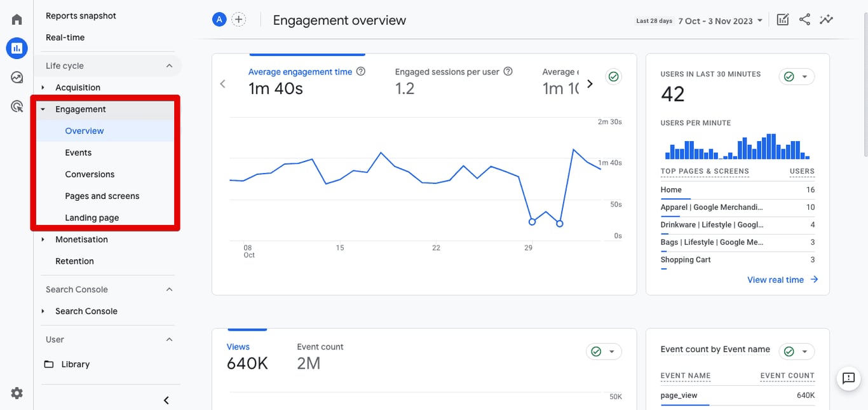Click the EVENT NAME column header

[x=686, y=376]
